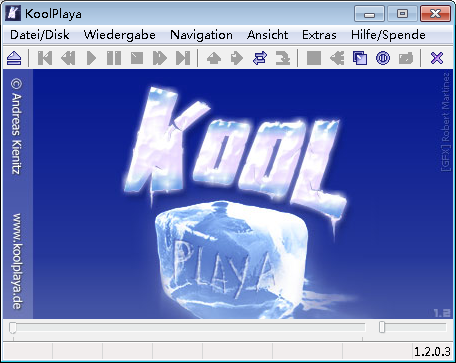Click the play triangle icon
Image resolution: width=456 pixels, height=363 pixels.
pyautogui.click(x=91, y=58)
